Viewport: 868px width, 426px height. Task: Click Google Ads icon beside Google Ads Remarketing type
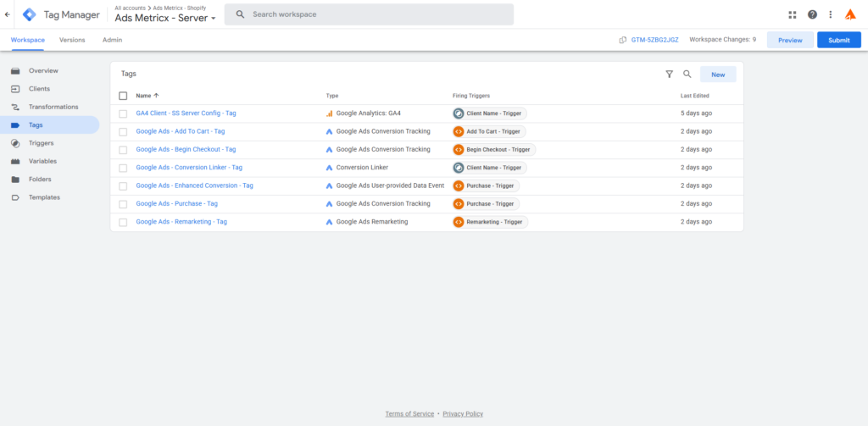[330, 222]
